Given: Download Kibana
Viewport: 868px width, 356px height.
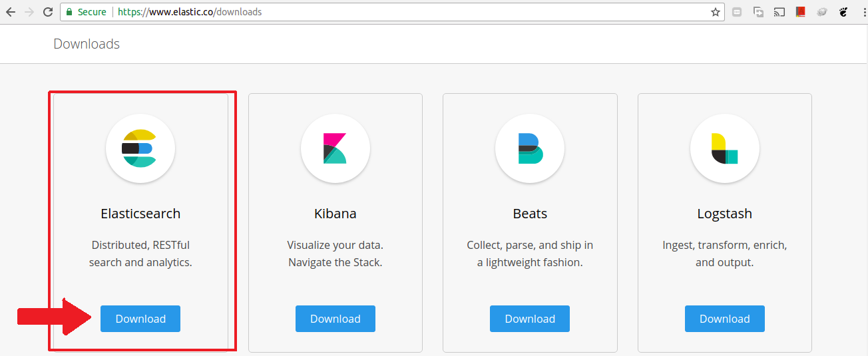Looking at the screenshot, I should (335, 319).
